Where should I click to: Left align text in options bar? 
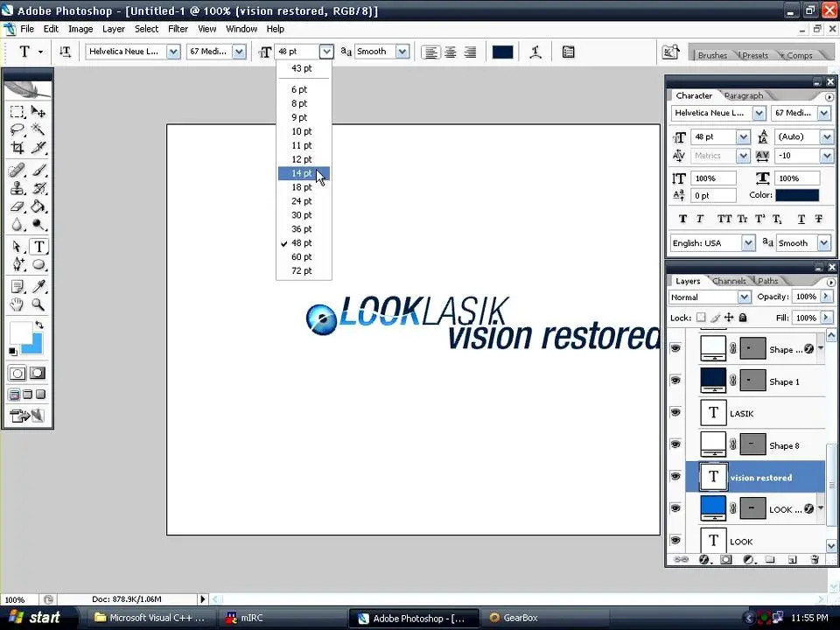(430, 52)
